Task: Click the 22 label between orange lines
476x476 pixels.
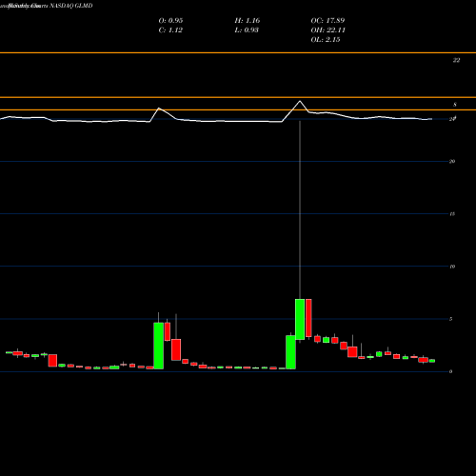Action: point(456,60)
